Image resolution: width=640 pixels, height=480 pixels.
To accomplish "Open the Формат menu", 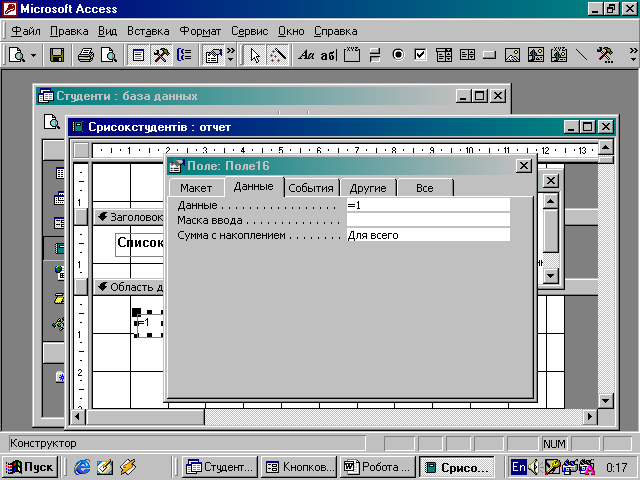I will click(200, 31).
